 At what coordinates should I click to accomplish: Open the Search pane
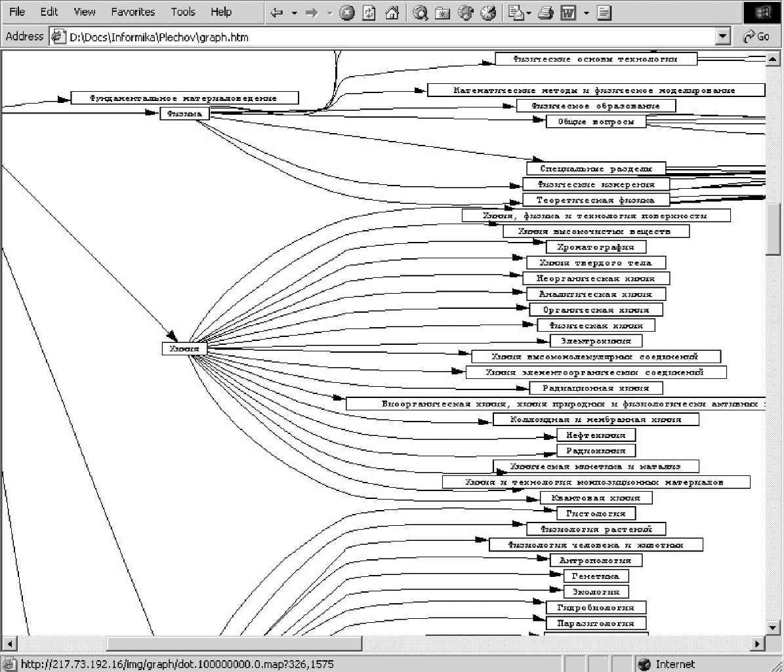[x=420, y=13]
